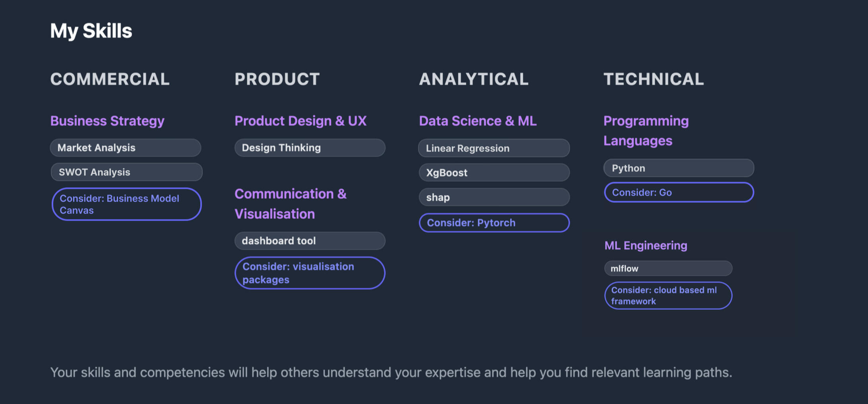Open the Consider: Pytorch suggestion
868x404 pixels.
[494, 223]
